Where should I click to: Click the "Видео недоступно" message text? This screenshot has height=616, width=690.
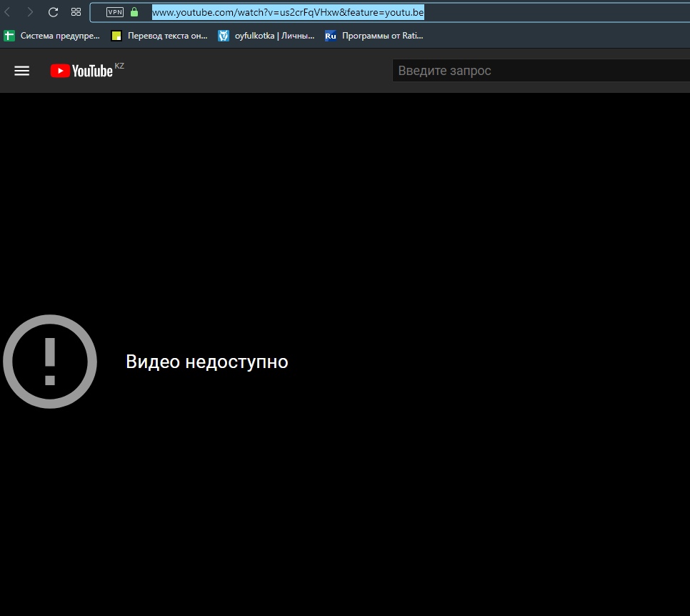click(206, 362)
